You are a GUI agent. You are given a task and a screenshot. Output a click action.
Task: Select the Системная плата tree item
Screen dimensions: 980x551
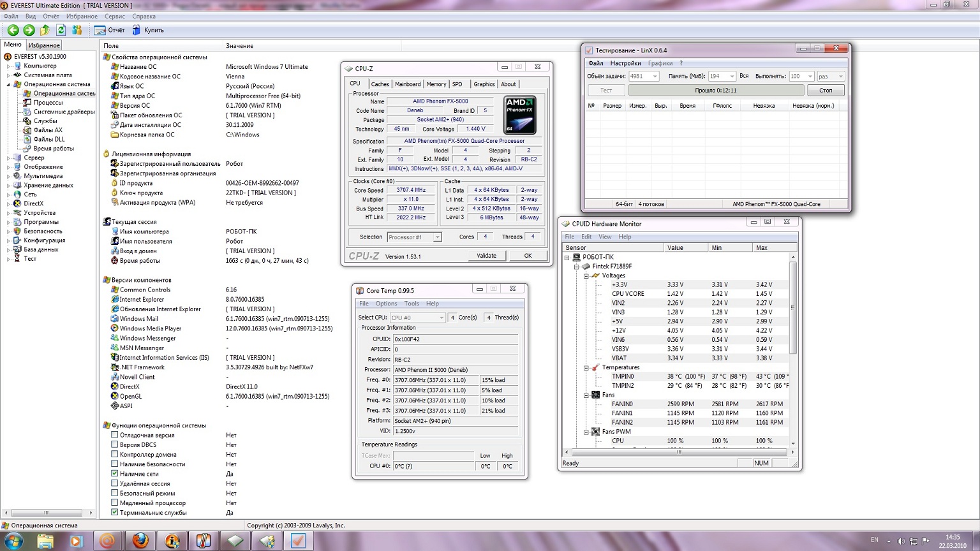tap(48, 75)
